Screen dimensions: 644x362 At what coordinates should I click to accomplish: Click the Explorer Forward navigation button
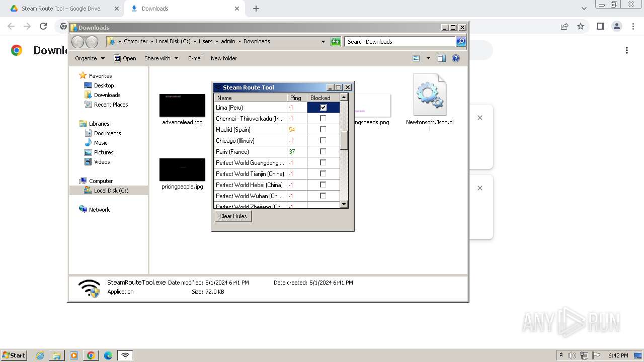(x=92, y=42)
